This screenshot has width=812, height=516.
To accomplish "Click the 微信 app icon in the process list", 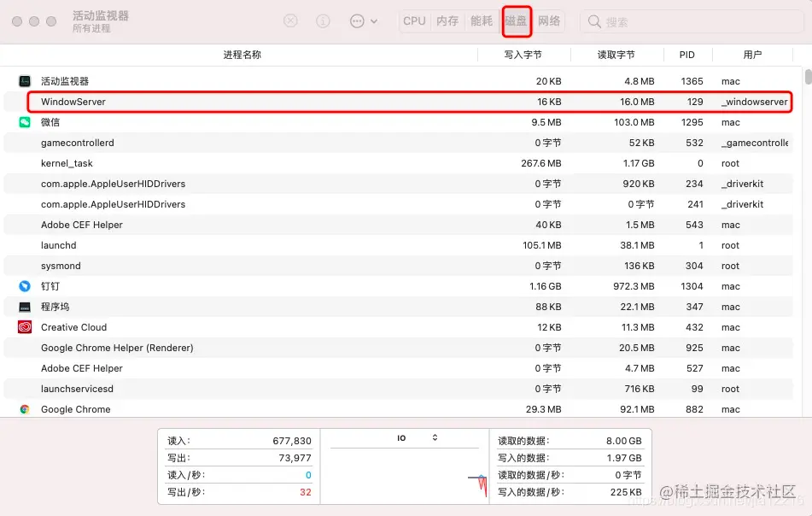I will pyautogui.click(x=25, y=122).
